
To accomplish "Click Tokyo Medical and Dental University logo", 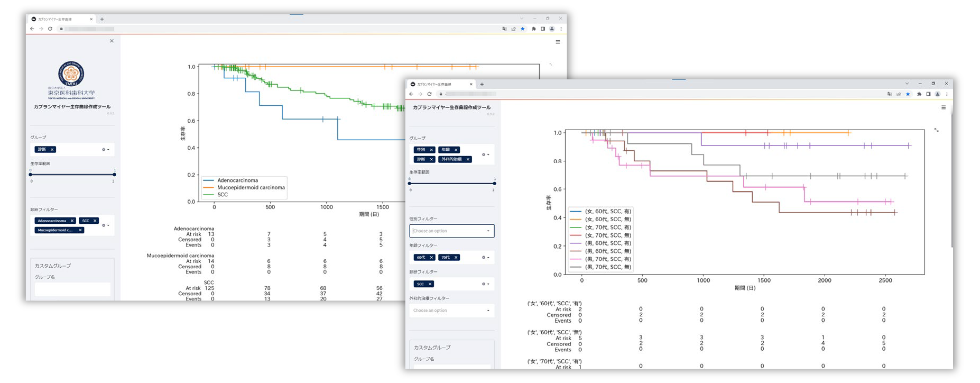I will tap(71, 79).
